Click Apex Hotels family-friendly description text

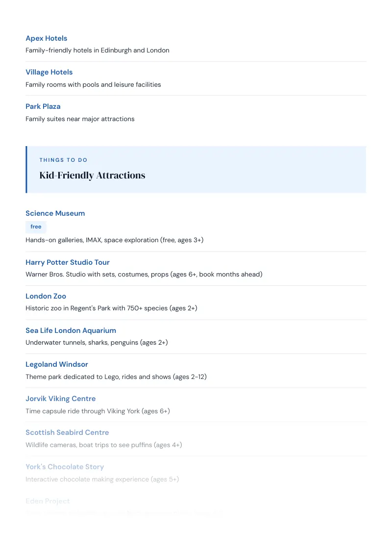[98, 50]
